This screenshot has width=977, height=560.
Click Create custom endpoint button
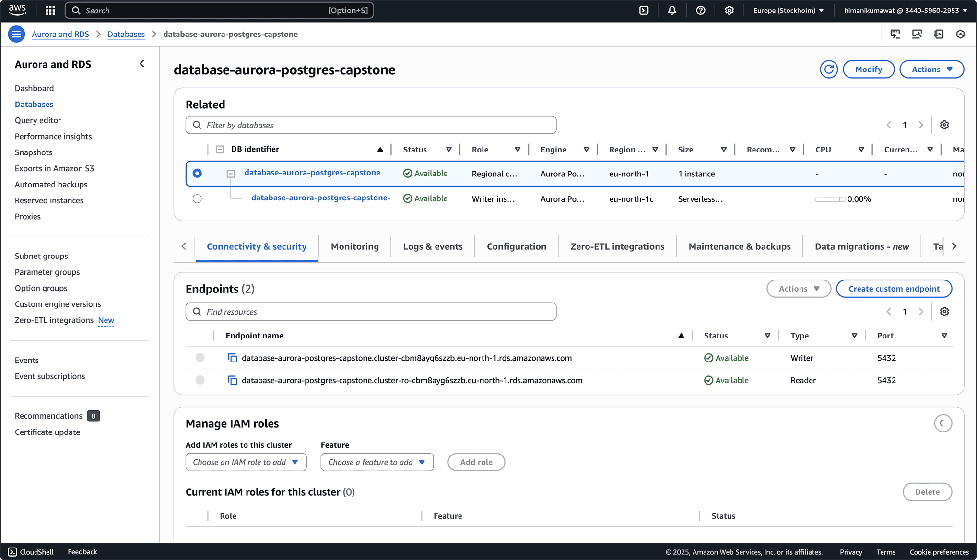pos(894,289)
